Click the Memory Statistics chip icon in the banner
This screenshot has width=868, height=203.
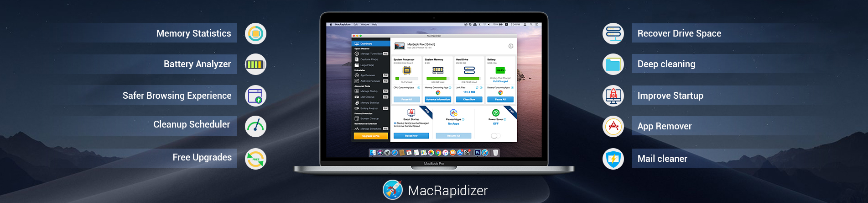coord(255,34)
